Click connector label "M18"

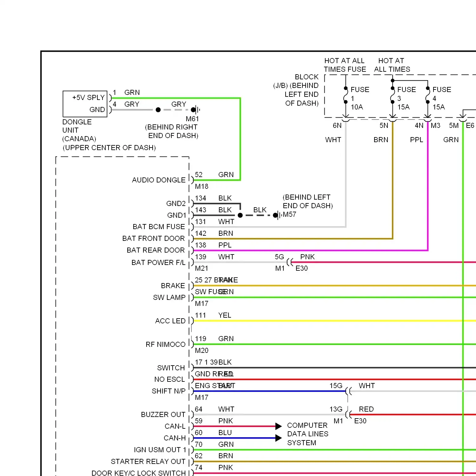202,187
